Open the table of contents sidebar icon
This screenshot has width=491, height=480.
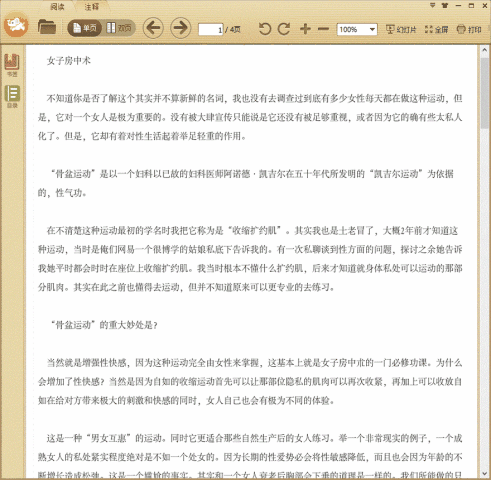click(12, 96)
